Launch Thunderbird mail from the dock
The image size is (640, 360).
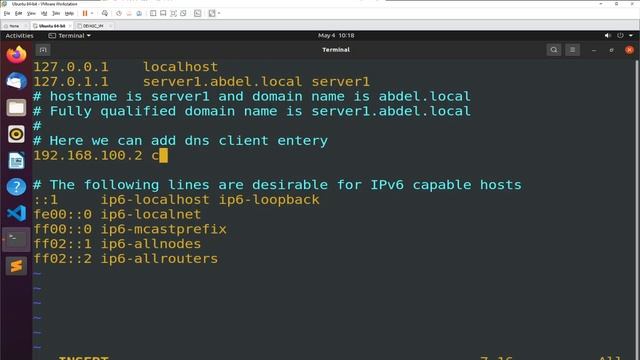click(16, 81)
